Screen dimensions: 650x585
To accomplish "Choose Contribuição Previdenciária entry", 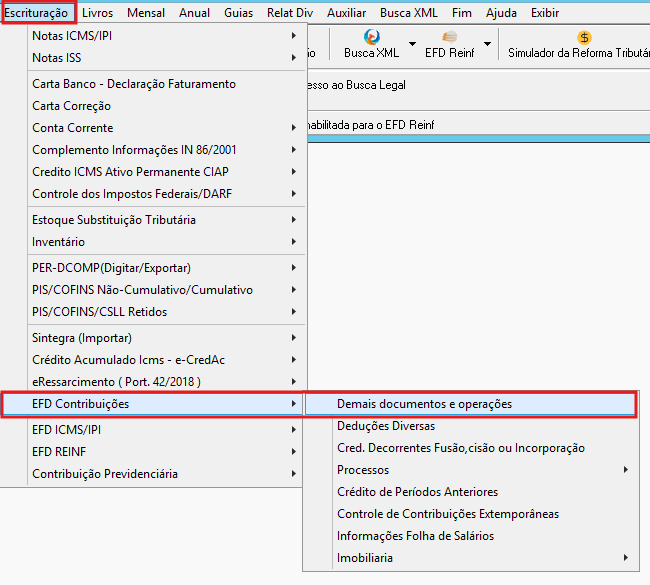I will pos(167,473).
